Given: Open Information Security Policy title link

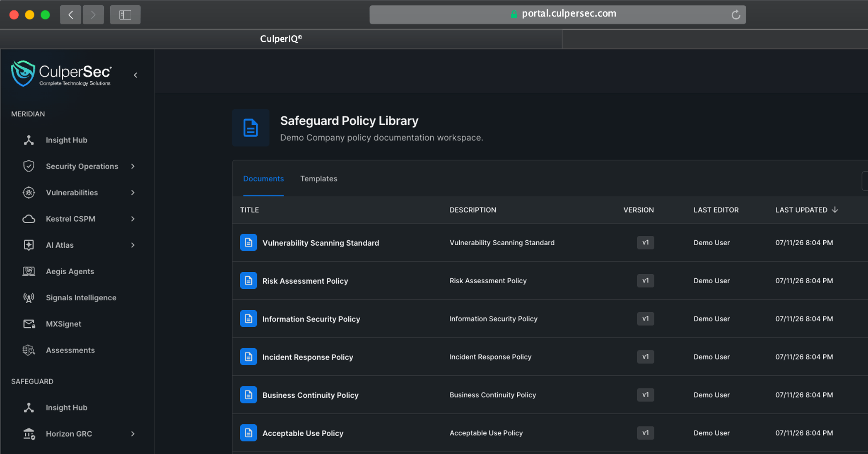Looking at the screenshot, I should (311, 319).
